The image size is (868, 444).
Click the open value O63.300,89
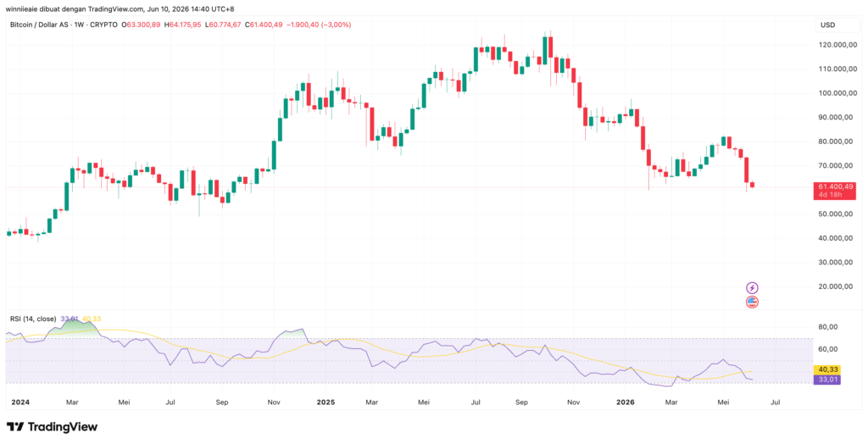click(x=142, y=25)
